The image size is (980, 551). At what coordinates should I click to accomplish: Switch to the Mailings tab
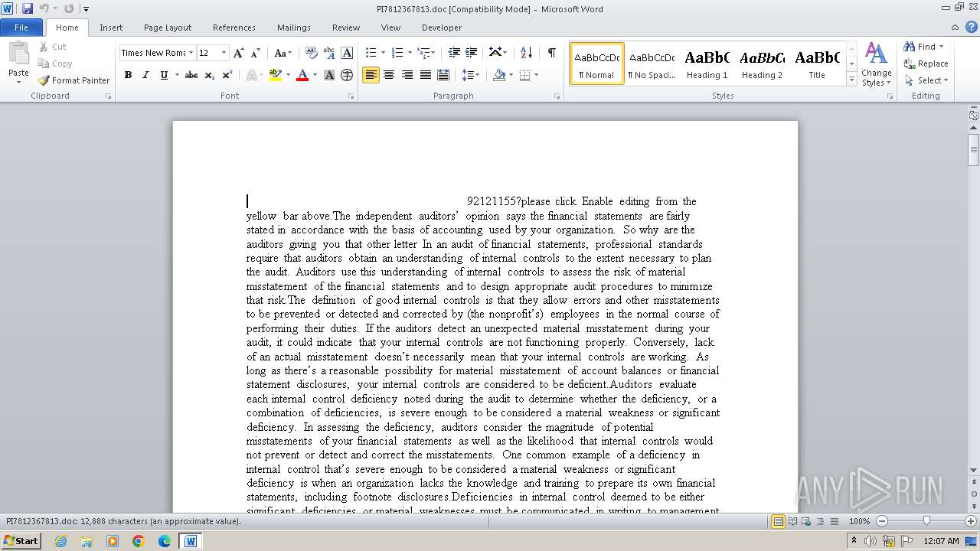pyautogui.click(x=294, y=28)
